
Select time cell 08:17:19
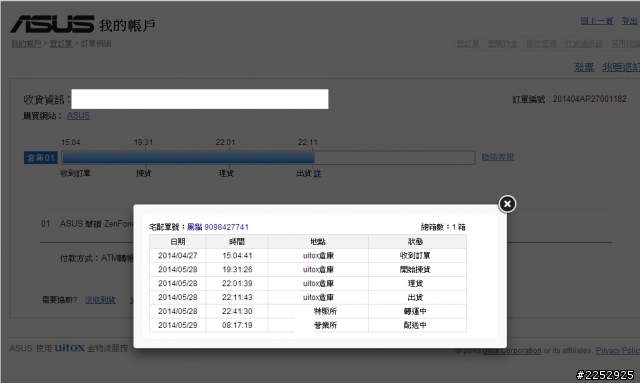click(237, 325)
